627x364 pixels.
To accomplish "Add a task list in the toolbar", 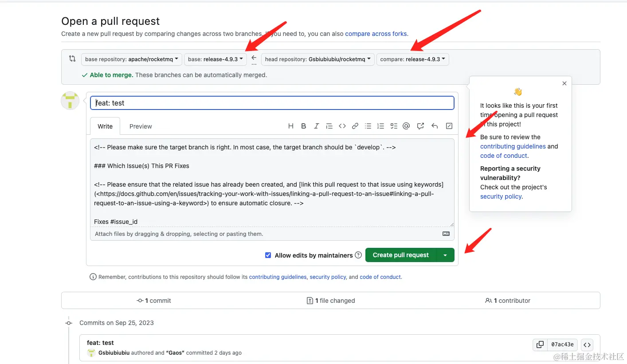I will pyautogui.click(x=394, y=126).
